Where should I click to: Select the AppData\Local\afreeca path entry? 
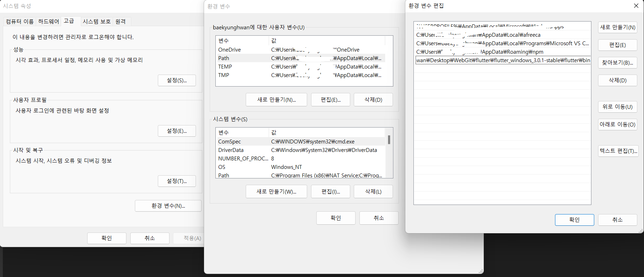pyautogui.click(x=502, y=35)
